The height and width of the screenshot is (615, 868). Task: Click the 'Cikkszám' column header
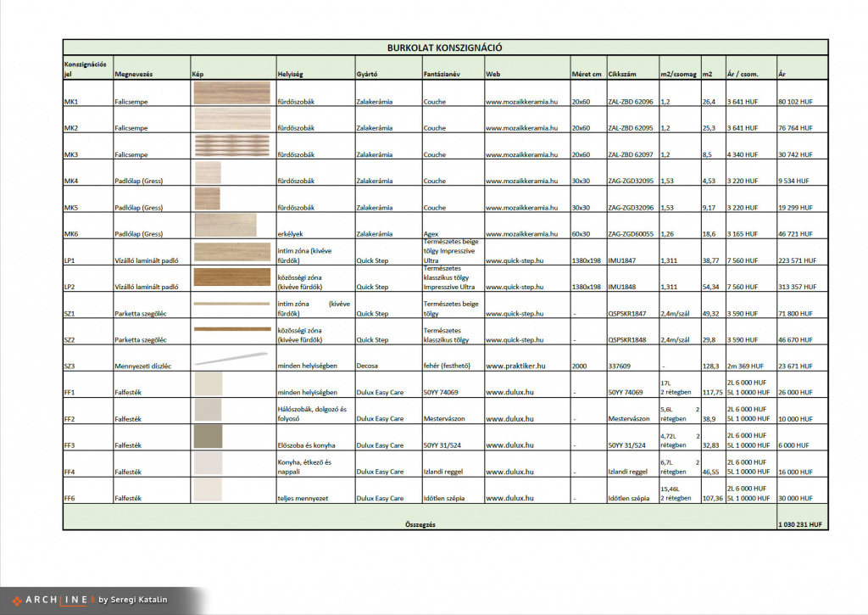[622, 74]
